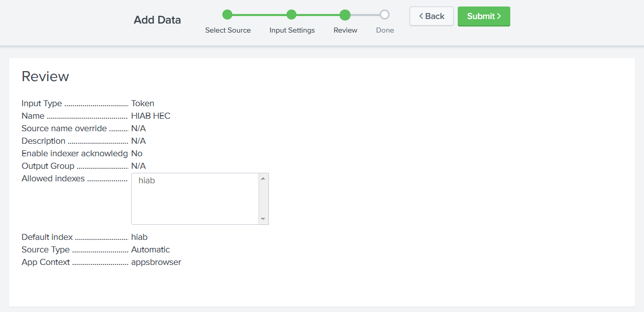Click the scroll-down arrow in Allowed indexes box
This screenshot has width=644, height=312.
(263, 219)
